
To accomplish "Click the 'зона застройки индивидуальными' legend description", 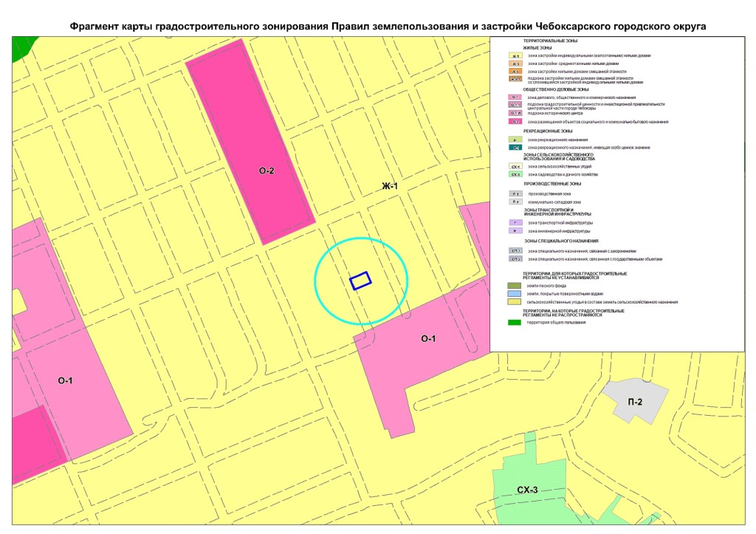I will [x=589, y=56].
